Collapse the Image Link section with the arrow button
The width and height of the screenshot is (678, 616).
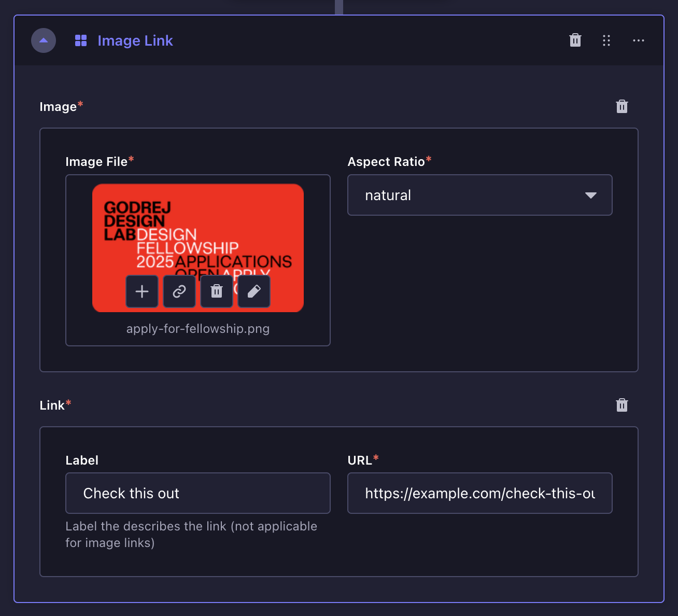pyautogui.click(x=44, y=40)
